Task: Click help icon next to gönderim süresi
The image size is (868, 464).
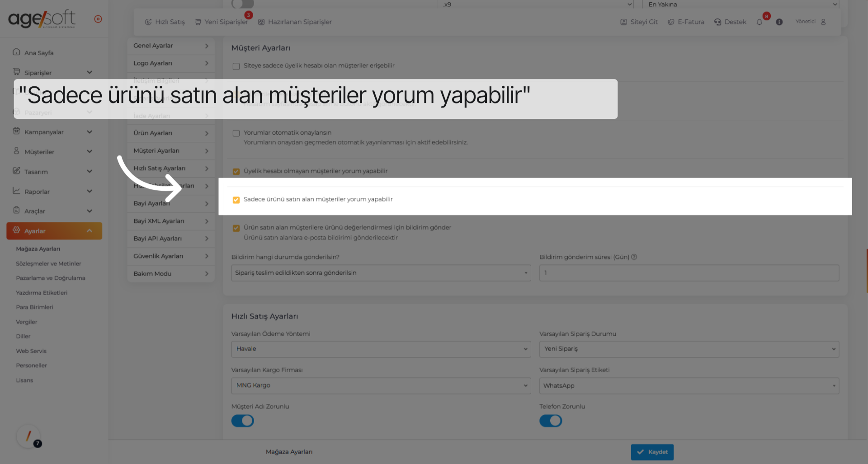Action: pyautogui.click(x=634, y=257)
